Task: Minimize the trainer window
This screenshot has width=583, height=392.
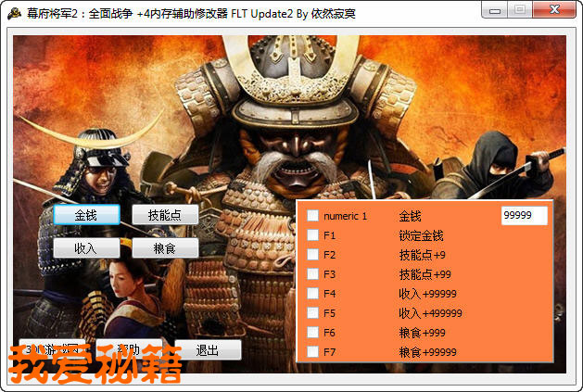Action: [x=494, y=10]
